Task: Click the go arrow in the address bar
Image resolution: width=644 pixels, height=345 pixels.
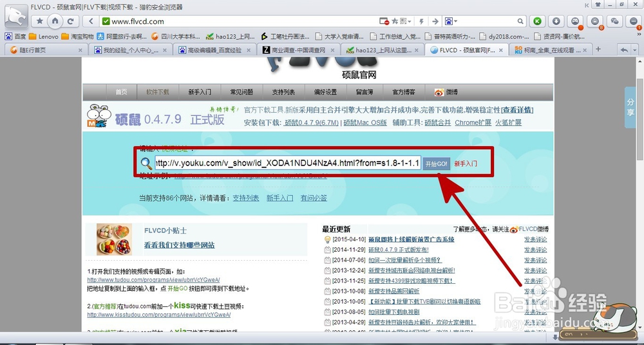Action: point(435,21)
